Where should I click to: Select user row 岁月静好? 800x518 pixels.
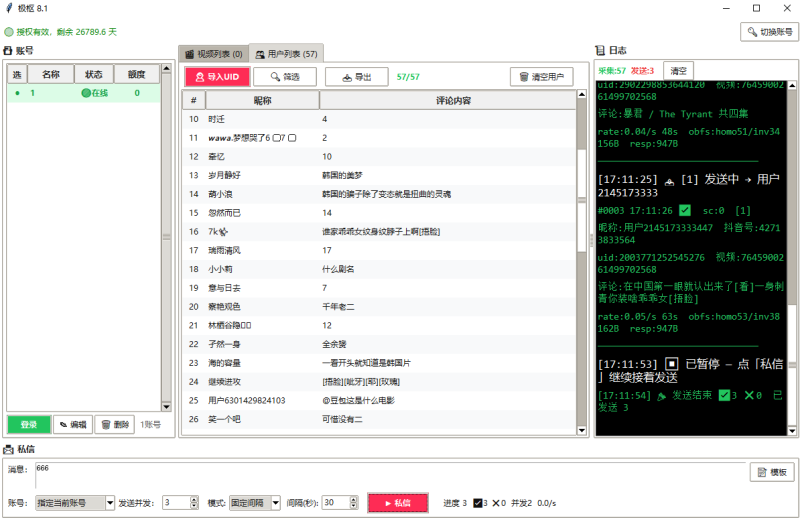pos(379,175)
